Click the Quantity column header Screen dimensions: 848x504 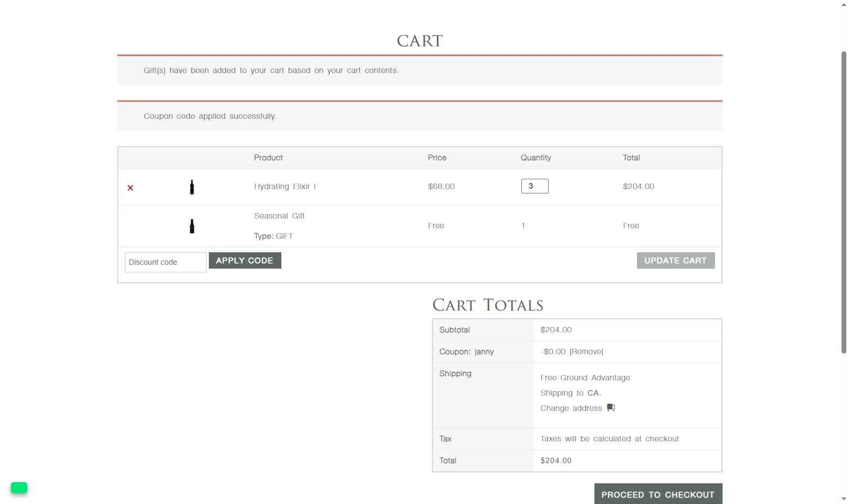tap(536, 157)
